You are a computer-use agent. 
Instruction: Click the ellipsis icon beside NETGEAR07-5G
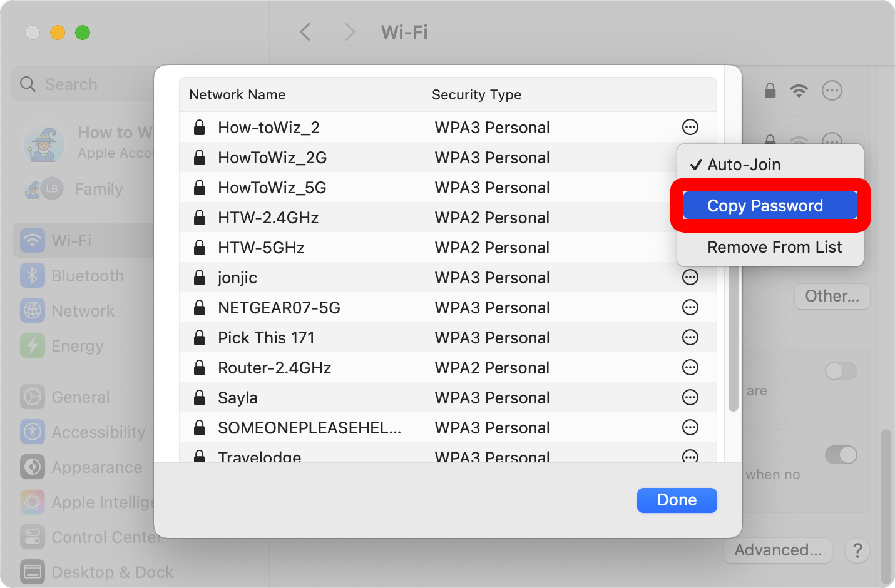[x=690, y=308]
